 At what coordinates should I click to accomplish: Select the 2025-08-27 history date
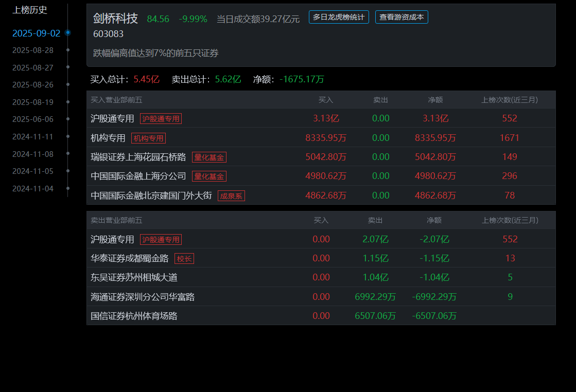[33, 68]
